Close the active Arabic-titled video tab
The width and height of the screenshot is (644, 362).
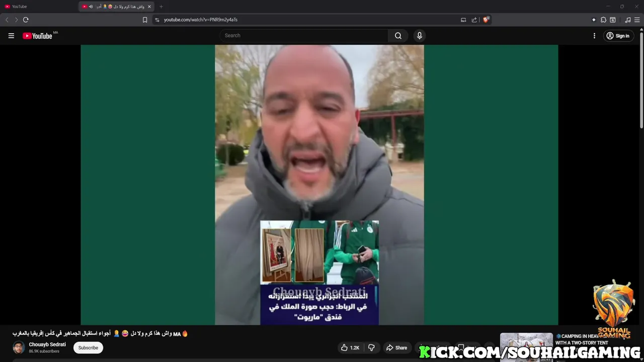point(149,7)
